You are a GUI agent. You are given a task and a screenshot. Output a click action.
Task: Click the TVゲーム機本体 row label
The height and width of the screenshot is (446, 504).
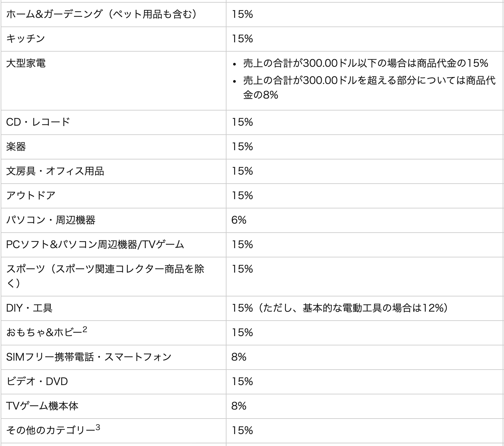tap(42, 406)
